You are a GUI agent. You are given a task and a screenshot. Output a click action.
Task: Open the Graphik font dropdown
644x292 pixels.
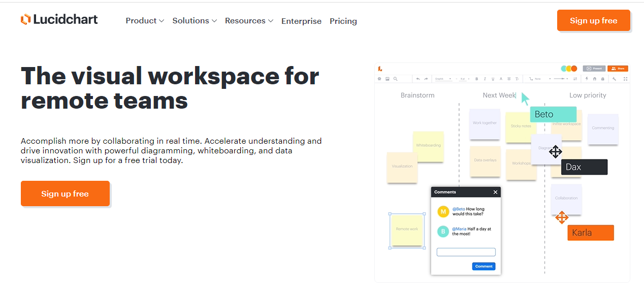[443, 79]
